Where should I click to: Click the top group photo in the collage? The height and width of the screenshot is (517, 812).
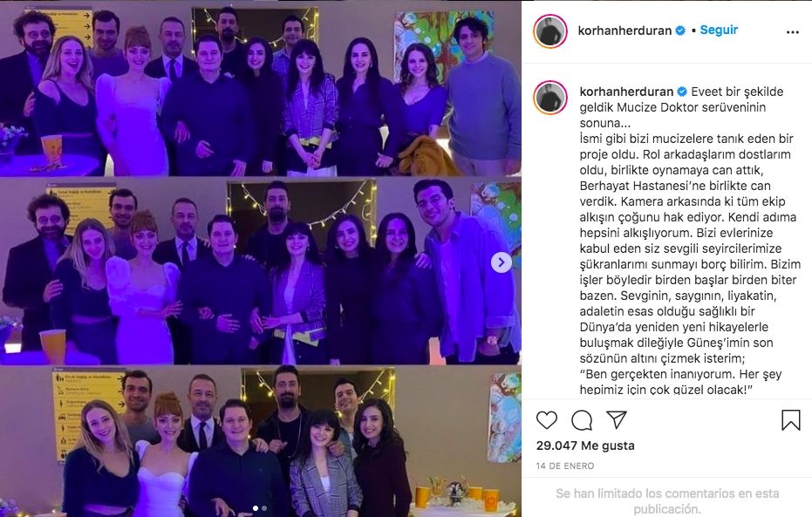pos(261,89)
